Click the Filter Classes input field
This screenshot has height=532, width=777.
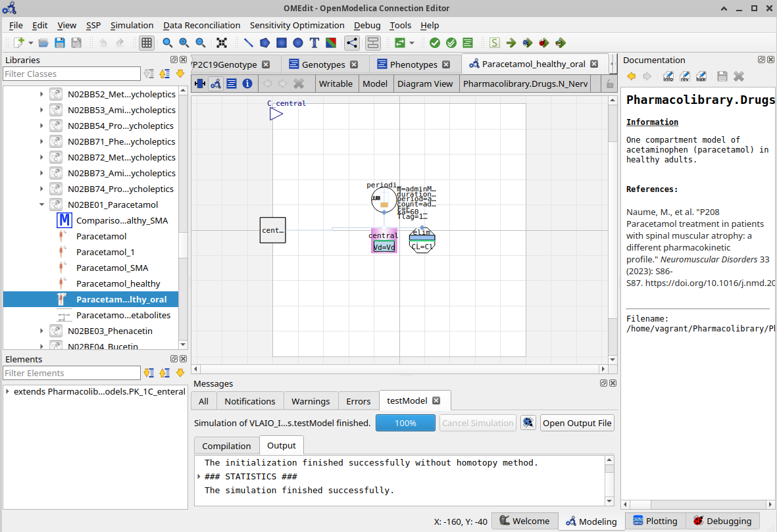[71, 74]
